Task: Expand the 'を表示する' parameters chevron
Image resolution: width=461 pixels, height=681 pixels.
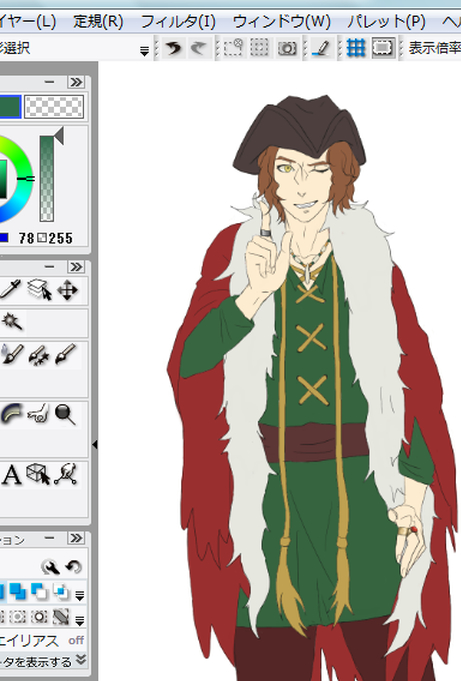Action: coord(81,660)
